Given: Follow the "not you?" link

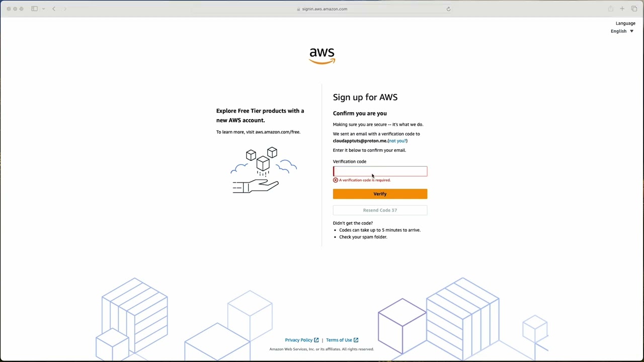Looking at the screenshot, I should tap(397, 141).
